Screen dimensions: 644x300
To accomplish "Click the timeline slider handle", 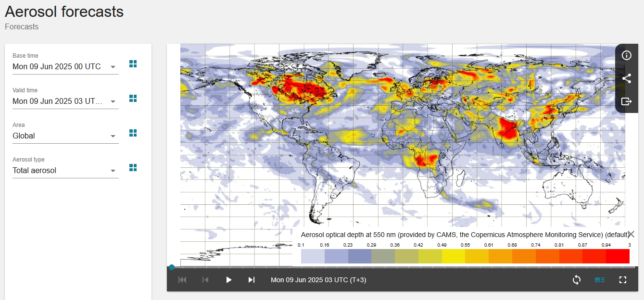I will (172, 267).
